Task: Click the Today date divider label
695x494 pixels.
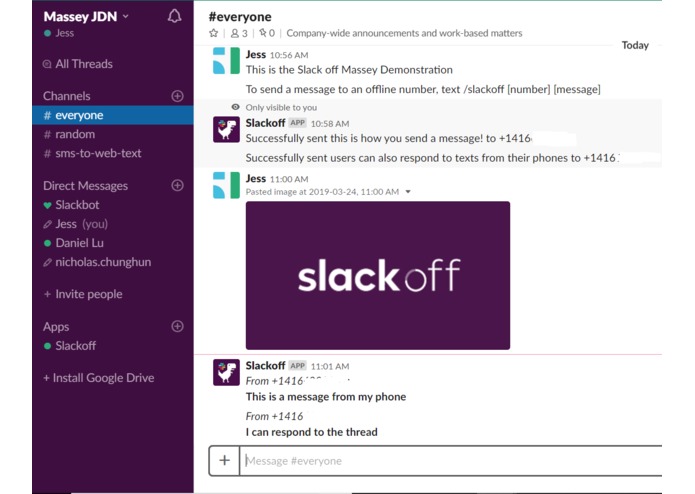Action: point(635,45)
